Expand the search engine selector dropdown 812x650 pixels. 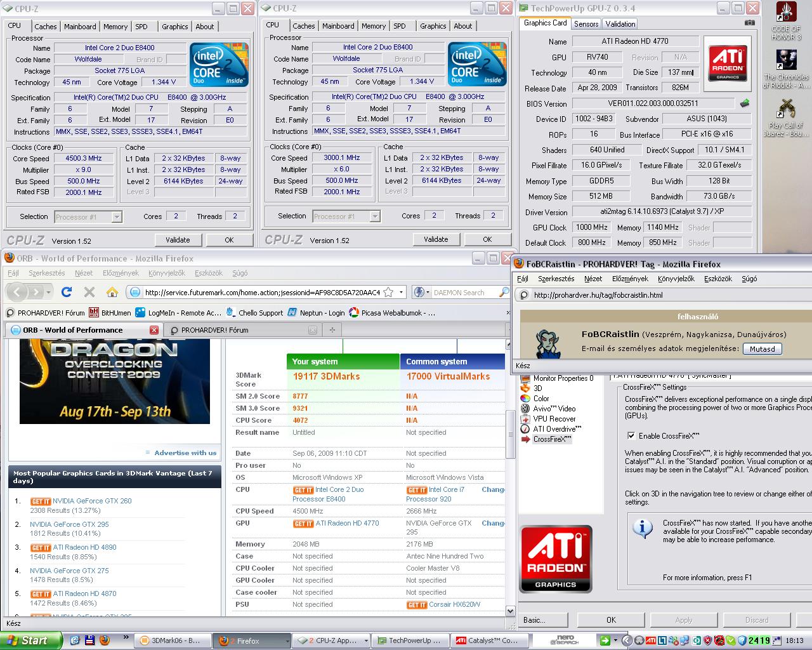point(427,293)
